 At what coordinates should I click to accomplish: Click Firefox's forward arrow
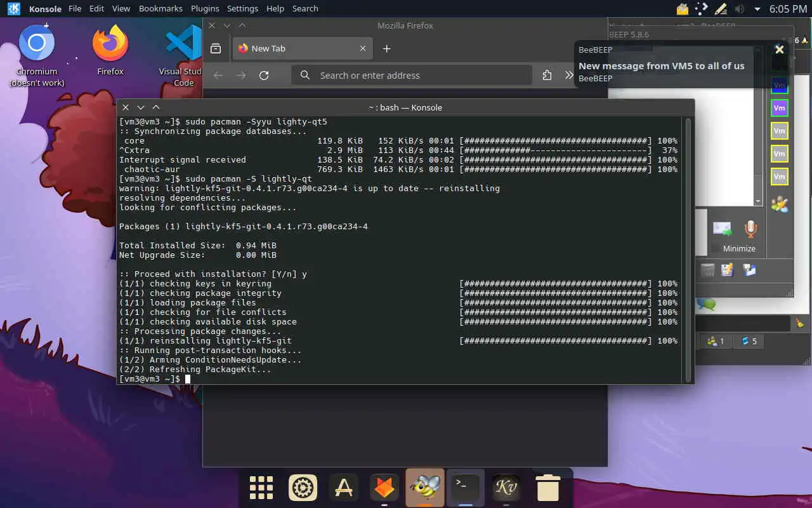[x=241, y=75]
